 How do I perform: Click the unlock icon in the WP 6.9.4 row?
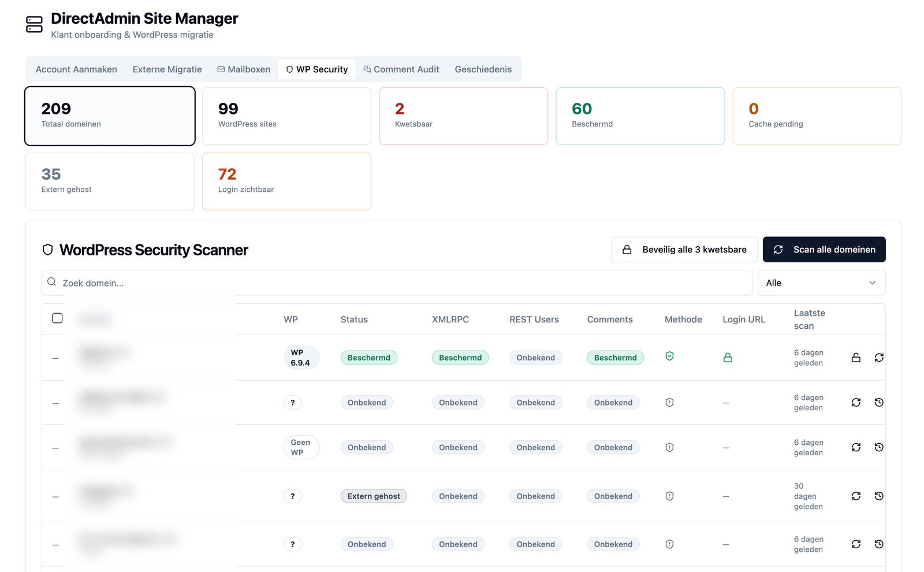[x=856, y=358]
